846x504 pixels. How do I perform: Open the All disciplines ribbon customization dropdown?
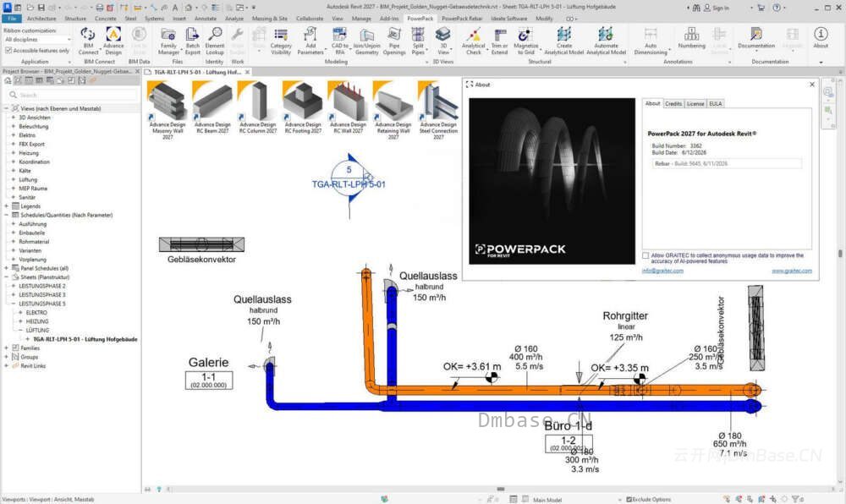pos(37,40)
